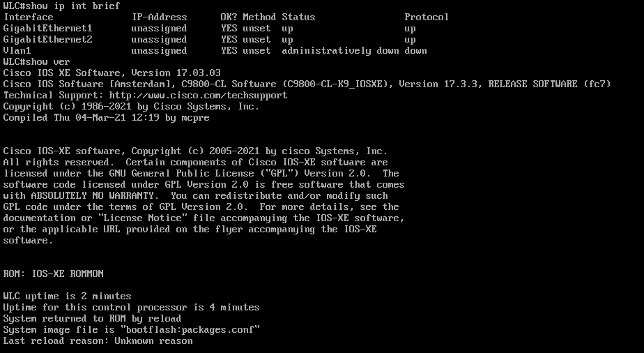Click the "WLC uptime is 2 minutes" line
Viewport: 644px width, 353px height.
point(67,296)
